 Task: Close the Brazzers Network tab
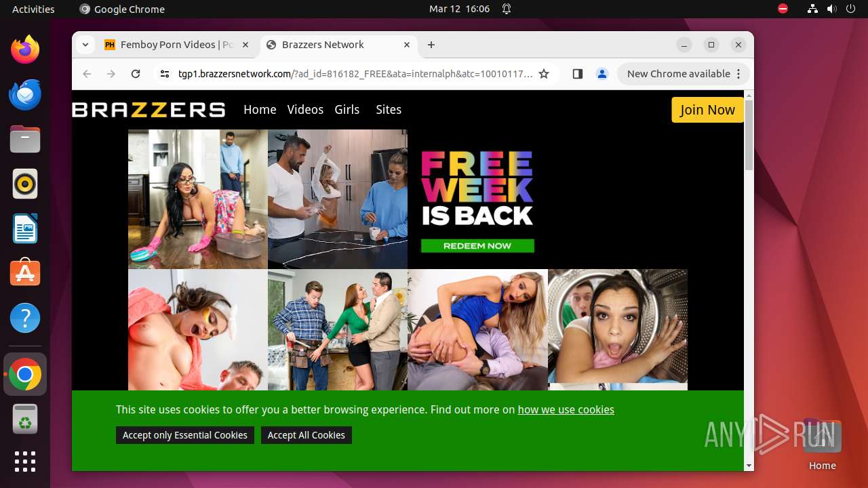[407, 45]
